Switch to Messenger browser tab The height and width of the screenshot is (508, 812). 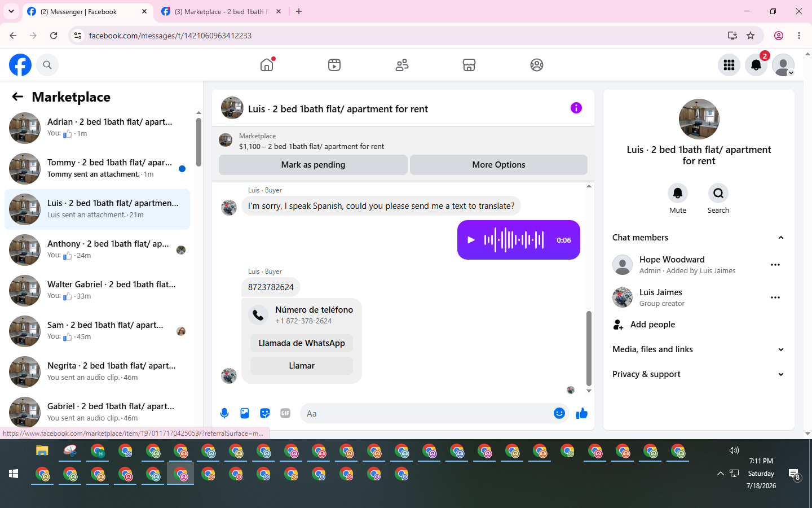click(x=87, y=12)
